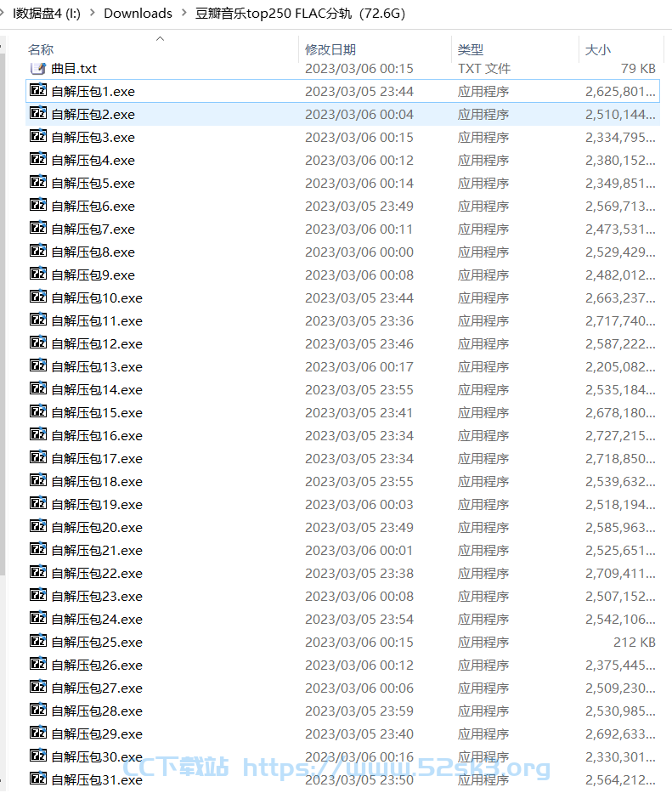Click the 7z icon of 自解压包12.exe

(38, 343)
